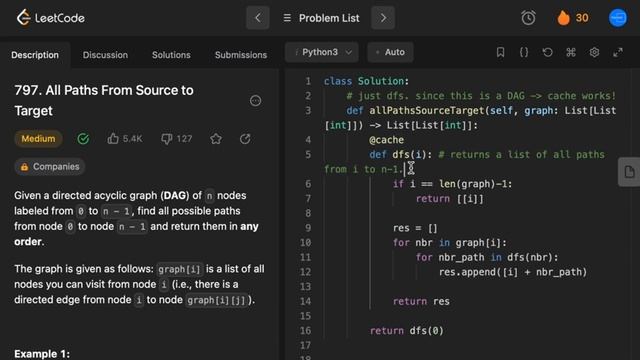Go to previous problem arrow
Viewport: 640px width, 360px height.
click(x=258, y=18)
